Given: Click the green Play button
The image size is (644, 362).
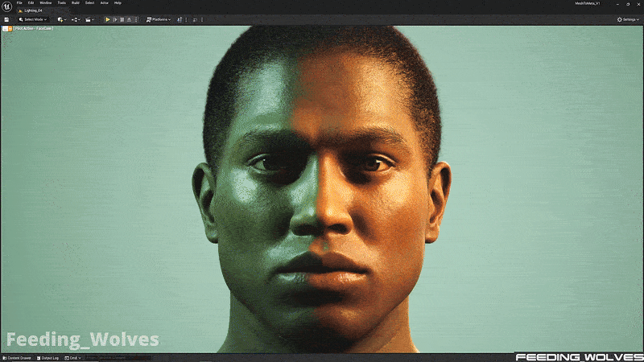Looking at the screenshot, I should (108, 19).
